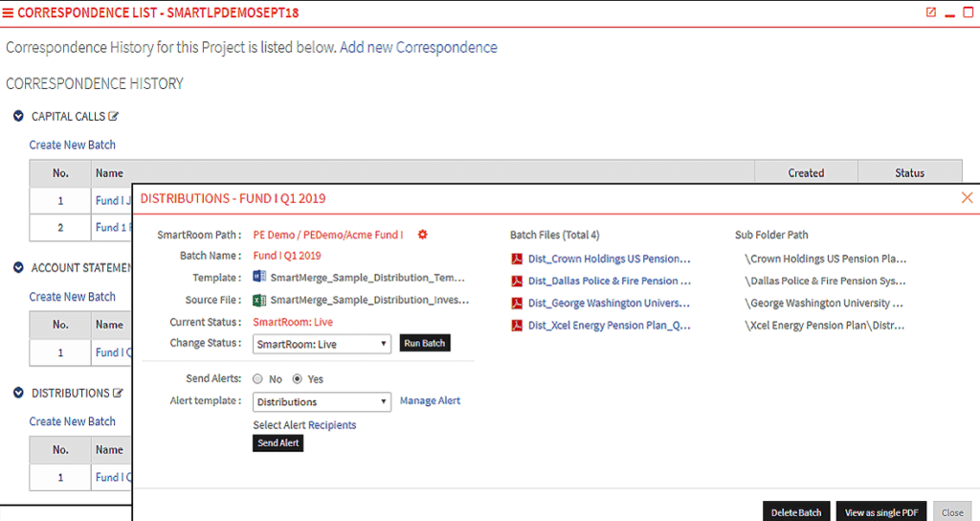Image resolution: width=980 pixels, height=521 pixels.
Task: Click the PE Demo / PEDemo/Acme Fund I path
Action: (328, 236)
